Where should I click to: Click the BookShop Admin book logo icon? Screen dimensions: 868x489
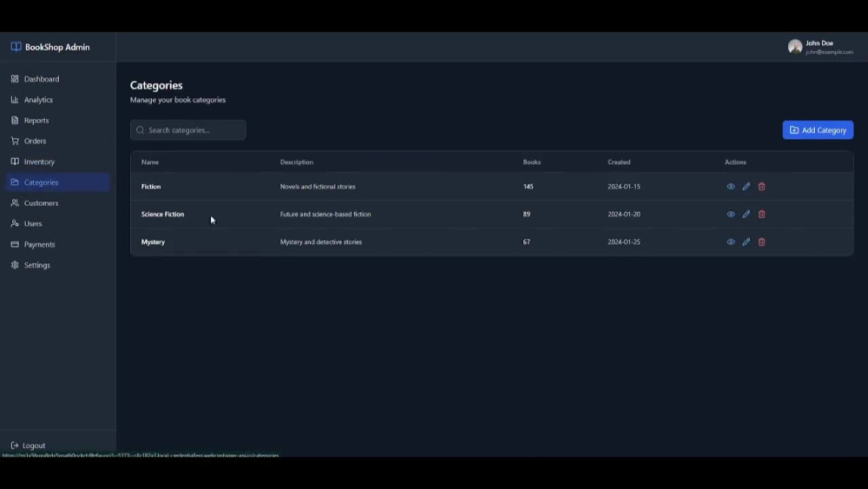[x=16, y=47]
